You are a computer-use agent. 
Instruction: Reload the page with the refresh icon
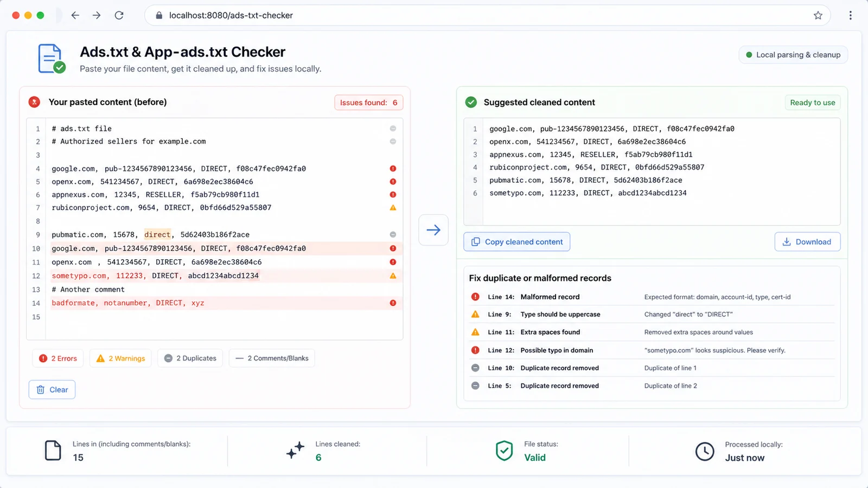click(119, 15)
